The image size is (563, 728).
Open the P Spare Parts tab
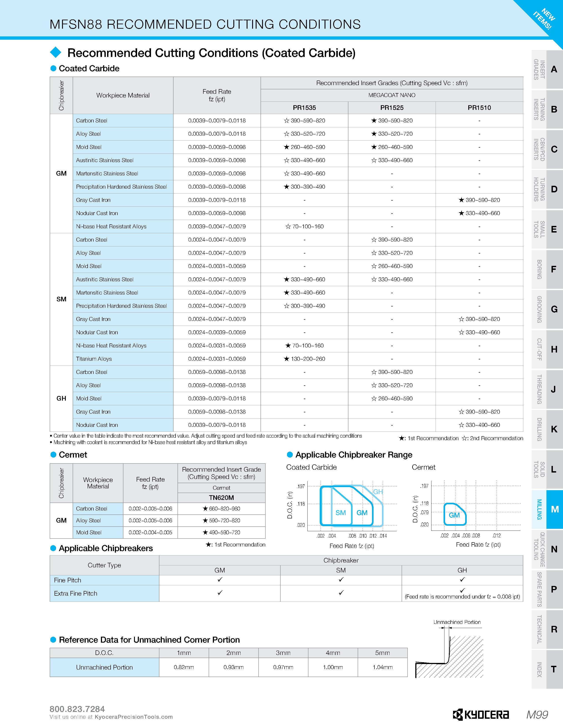click(x=547, y=589)
